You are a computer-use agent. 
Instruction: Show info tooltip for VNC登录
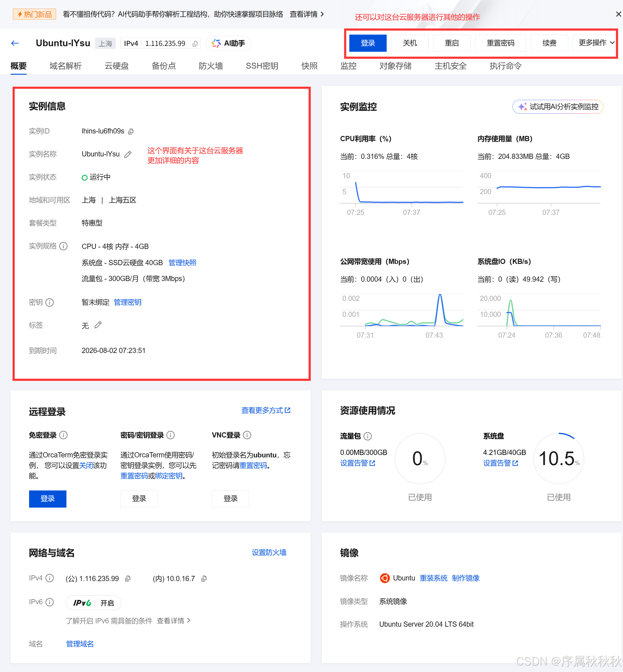tap(247, 435)
